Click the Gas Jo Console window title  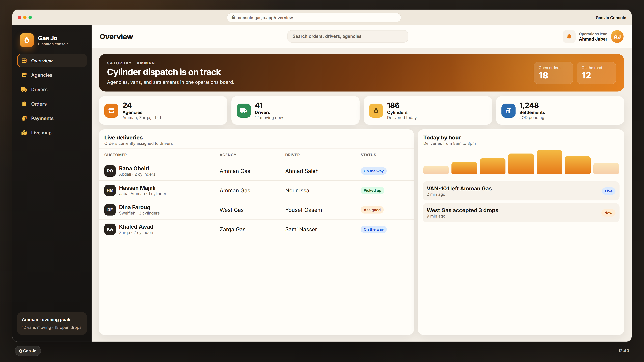tap(611, 17)
